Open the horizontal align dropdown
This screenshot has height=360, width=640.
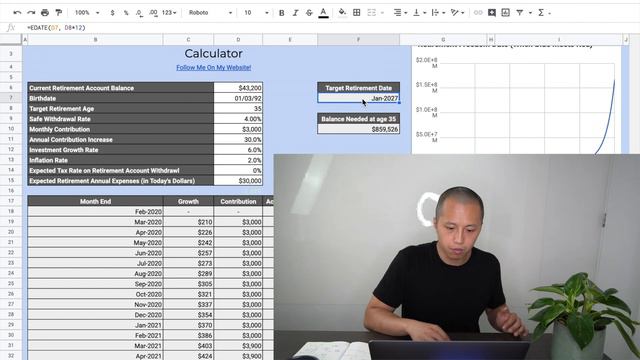pos(400,13)
